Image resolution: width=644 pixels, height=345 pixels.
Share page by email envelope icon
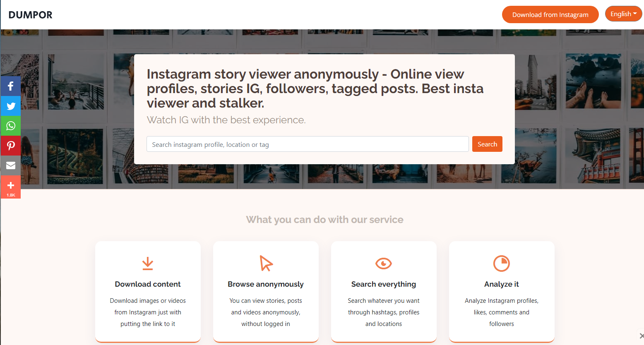(x=11, y=165)
